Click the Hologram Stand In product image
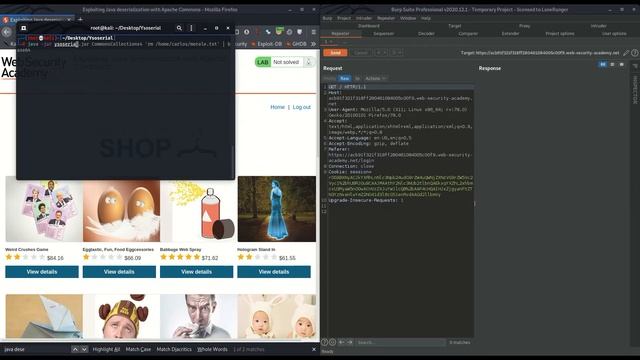This screenshot has width=640, height=360. point(277,209)
